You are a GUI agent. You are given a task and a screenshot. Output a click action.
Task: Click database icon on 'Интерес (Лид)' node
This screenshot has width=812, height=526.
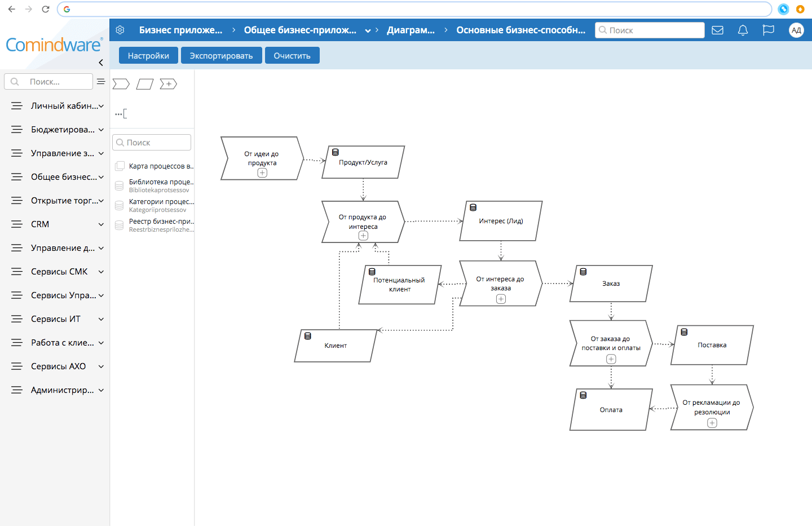tap(473, 207)
